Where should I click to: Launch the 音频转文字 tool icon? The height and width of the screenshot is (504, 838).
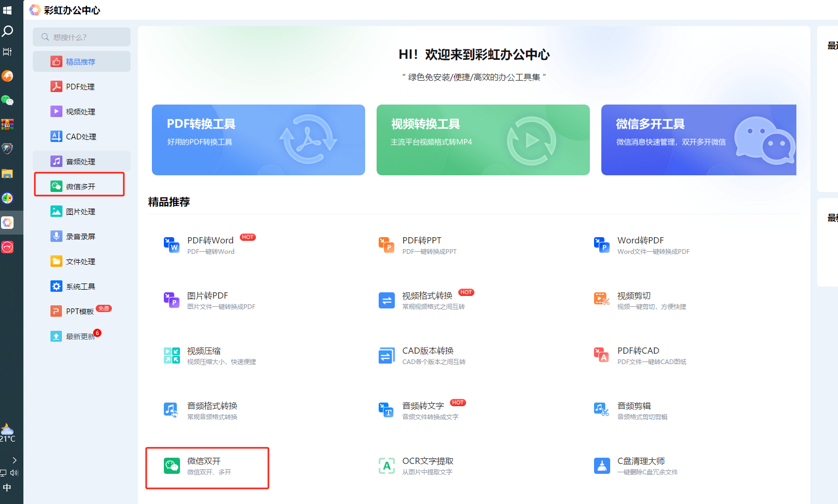386,410
